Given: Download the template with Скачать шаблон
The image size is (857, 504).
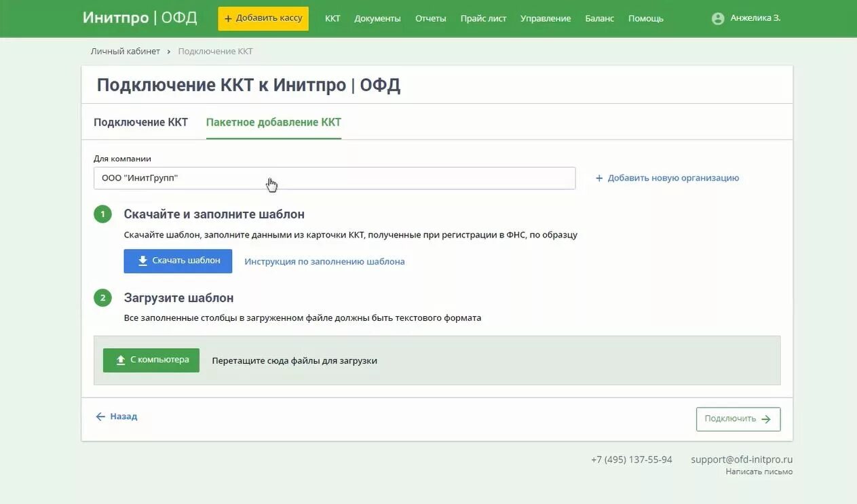Looking at the screenshot, I should pos(178,261).
